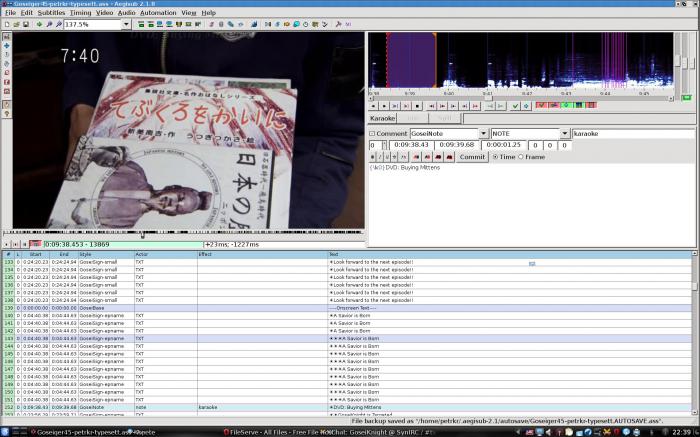
Task: Open the GoseiNote style dropdown
Action: pyautogui.click(x=483, y=133)
